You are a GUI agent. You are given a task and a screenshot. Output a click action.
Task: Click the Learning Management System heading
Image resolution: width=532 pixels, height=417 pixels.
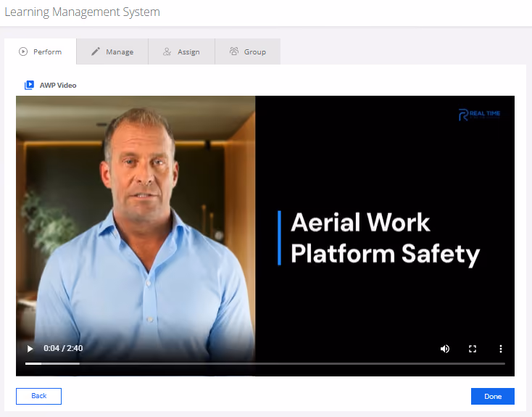coord(82,12)
